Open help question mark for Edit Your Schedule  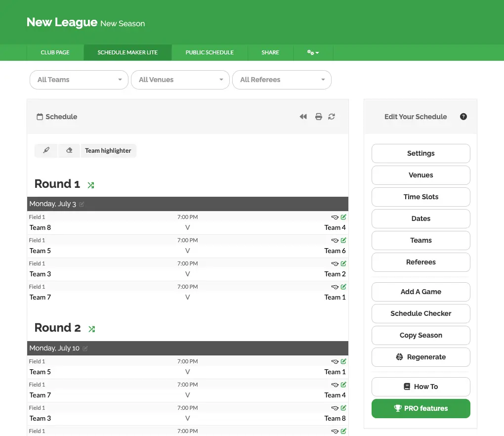coord(463,117)
